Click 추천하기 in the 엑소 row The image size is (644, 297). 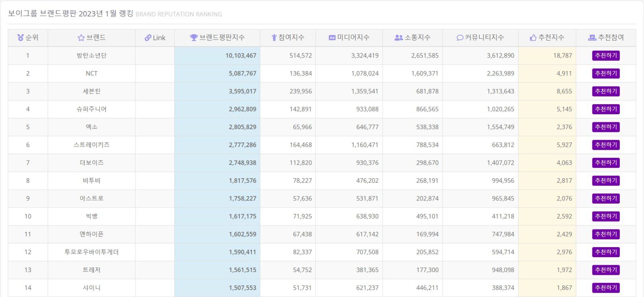tap(606, 127)
